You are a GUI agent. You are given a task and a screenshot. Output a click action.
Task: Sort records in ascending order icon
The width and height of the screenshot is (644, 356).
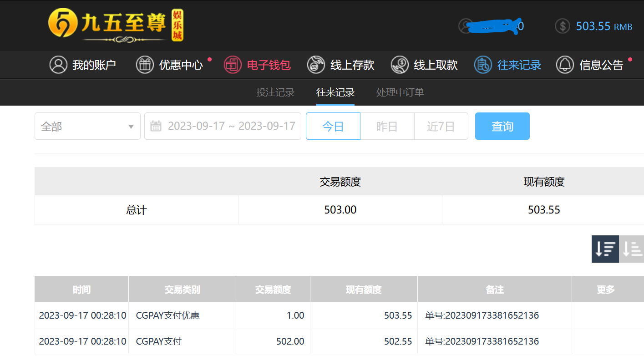coord(632,249)
